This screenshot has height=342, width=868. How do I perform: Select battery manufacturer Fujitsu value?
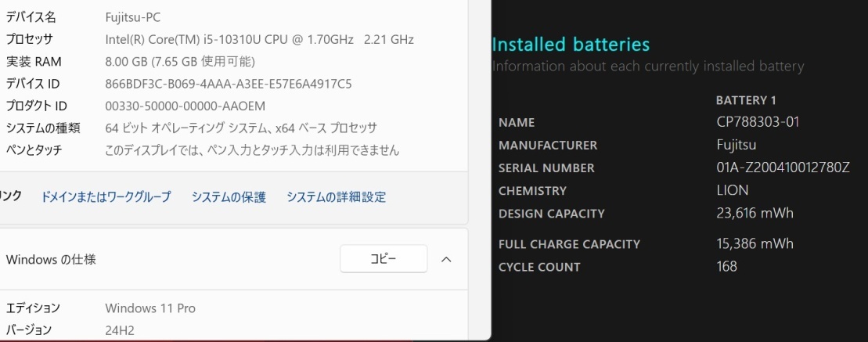click(737, 145)
